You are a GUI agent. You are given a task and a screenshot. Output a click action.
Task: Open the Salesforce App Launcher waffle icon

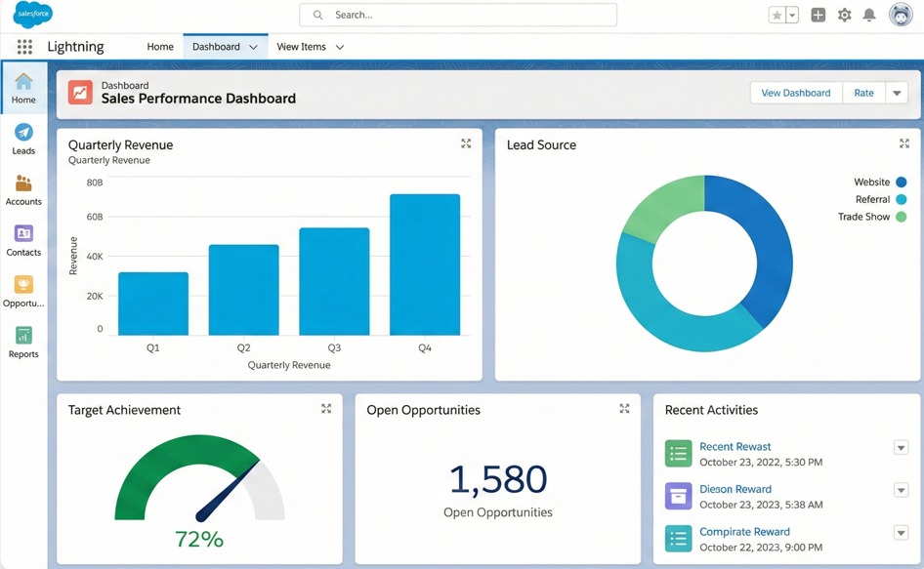tap(22, 46)
